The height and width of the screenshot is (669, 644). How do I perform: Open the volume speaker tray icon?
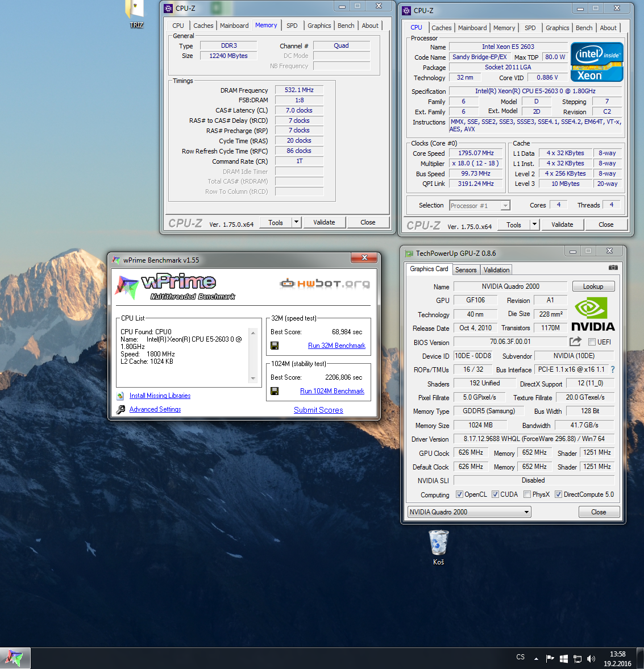[x=591, y=658]
